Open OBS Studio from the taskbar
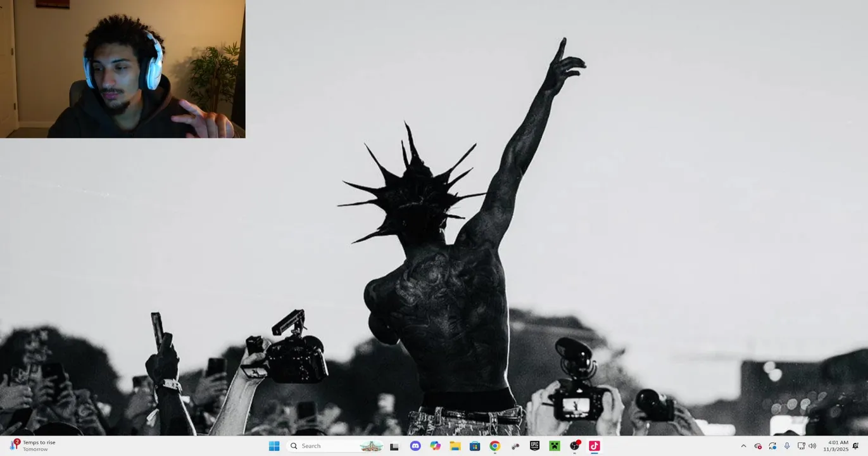The height and width of the screenshot is (456, 868). click(x=575, y=446)
